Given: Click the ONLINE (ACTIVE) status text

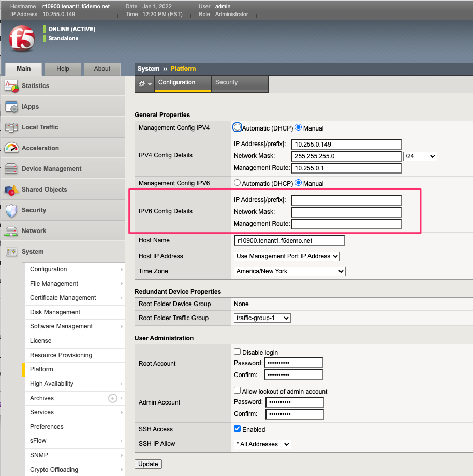Looking at the screenshot, I should pos(71,29).
